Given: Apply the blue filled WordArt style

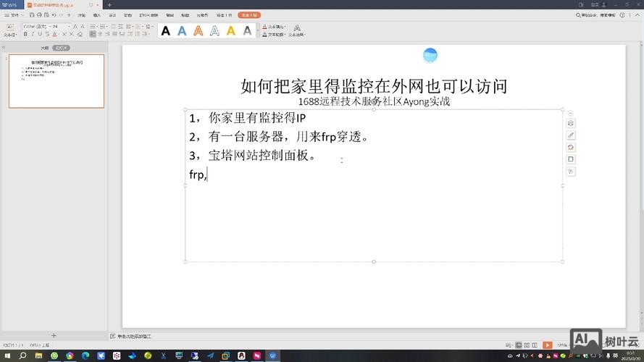Looking at the screenshot, I should tap(182, 31).
